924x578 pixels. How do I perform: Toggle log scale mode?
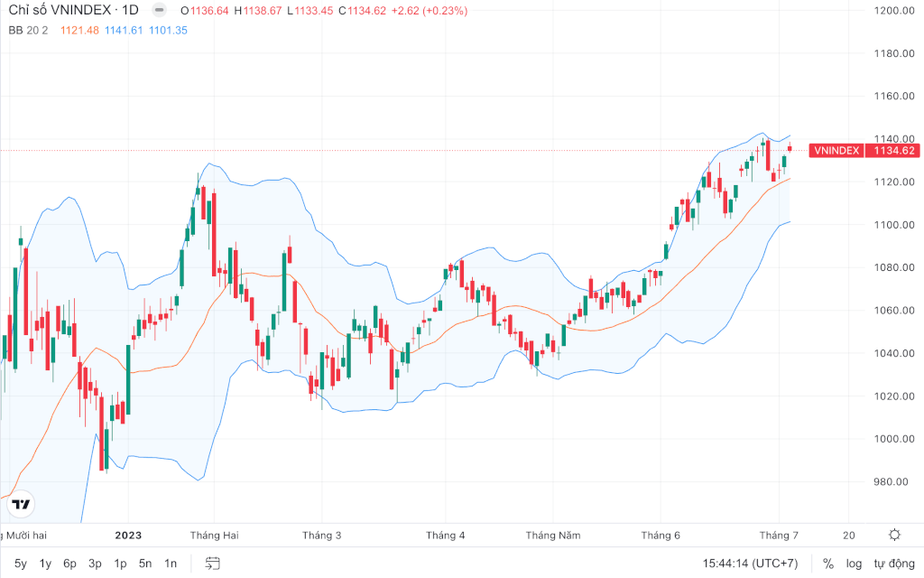854,564
